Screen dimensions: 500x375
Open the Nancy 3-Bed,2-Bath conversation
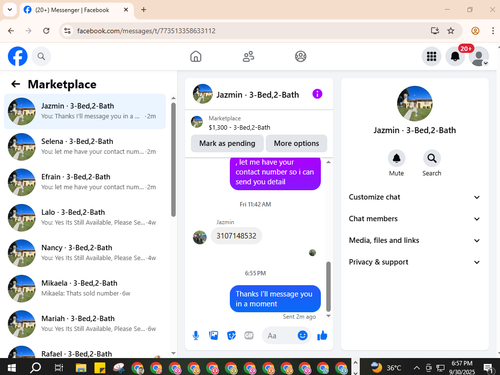85,253
